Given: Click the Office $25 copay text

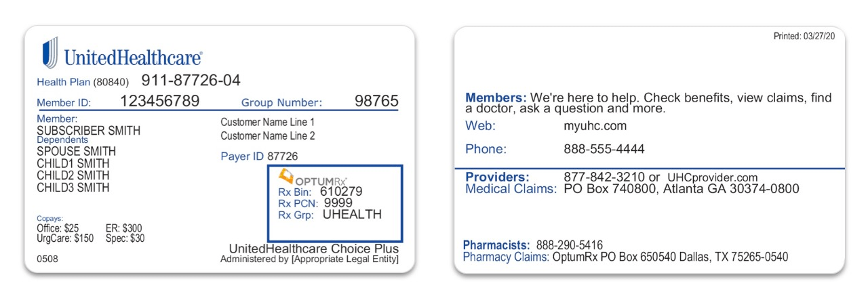Looking at the screenshot, I should [x=58, y=228].
